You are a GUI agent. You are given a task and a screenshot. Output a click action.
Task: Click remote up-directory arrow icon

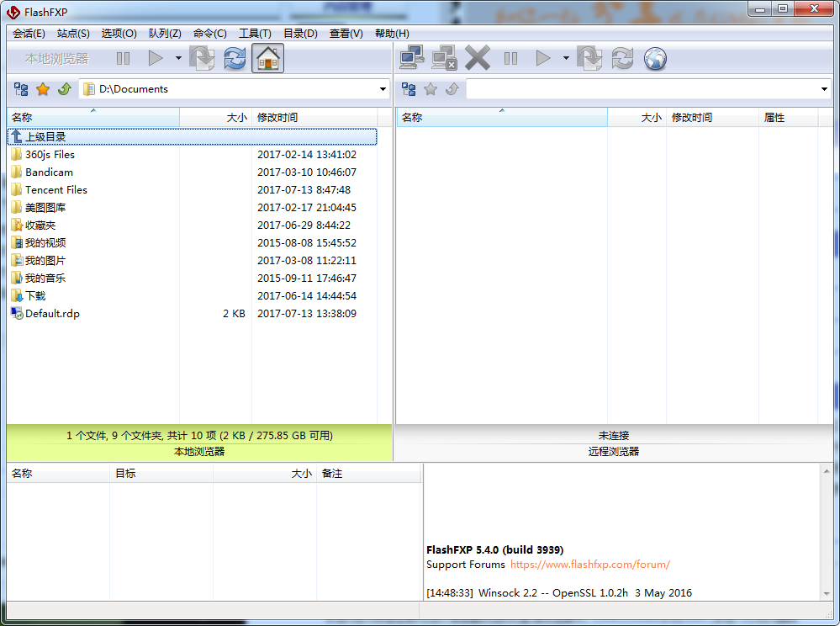pos(452,89)
